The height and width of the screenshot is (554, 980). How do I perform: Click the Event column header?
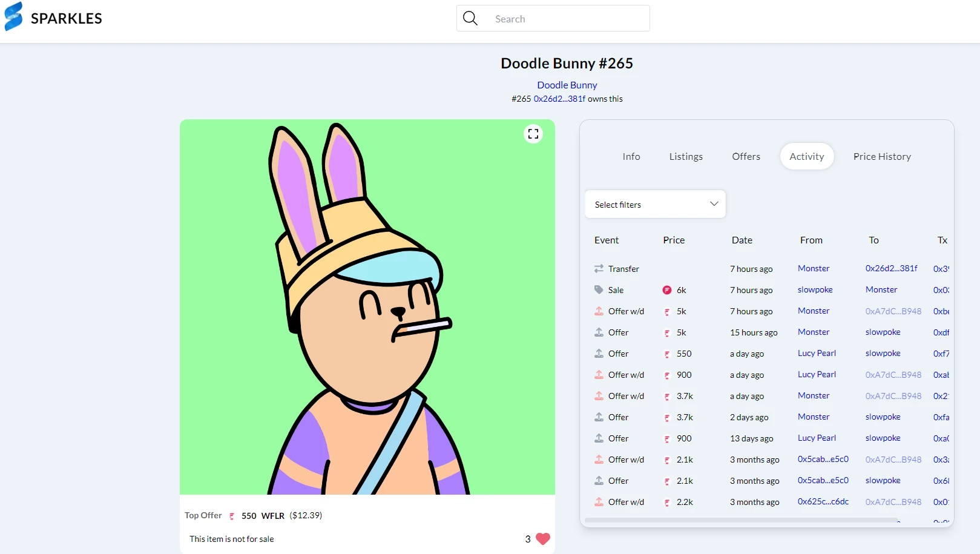pyautogui.click(x=607, y=240)
